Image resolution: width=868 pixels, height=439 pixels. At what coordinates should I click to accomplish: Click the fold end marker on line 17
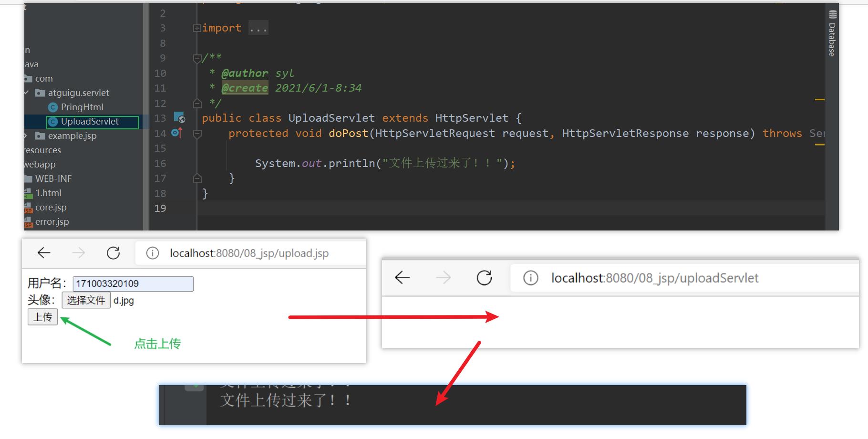[x=197, y=178]
